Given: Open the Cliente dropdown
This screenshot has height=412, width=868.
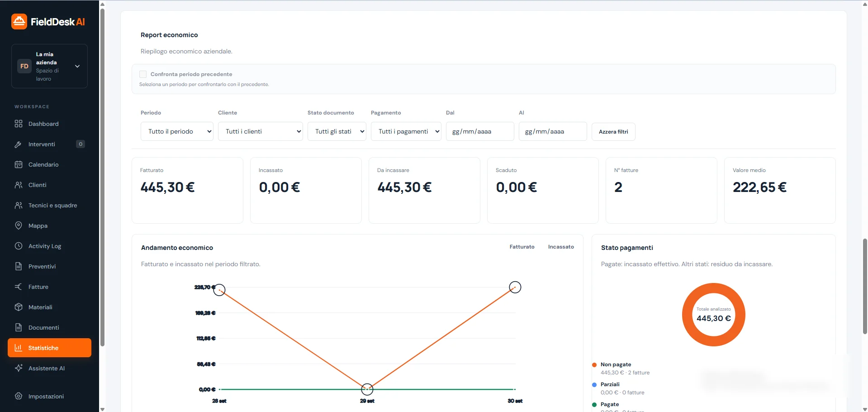Looking at the screenshot, I should 261,131.
